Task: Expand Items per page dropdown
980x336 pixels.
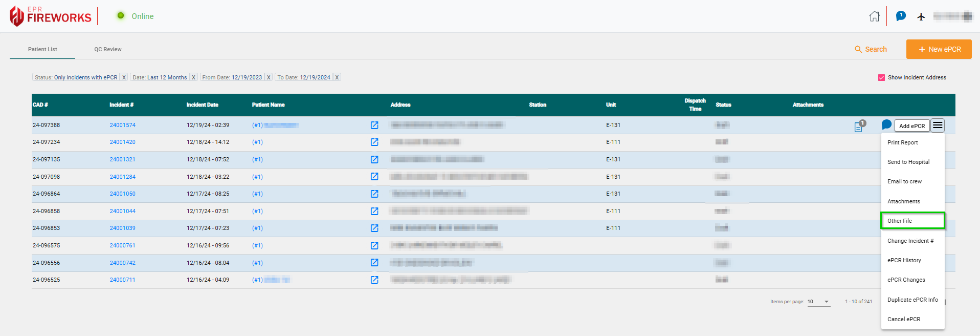Action: [x=818, y=302]
